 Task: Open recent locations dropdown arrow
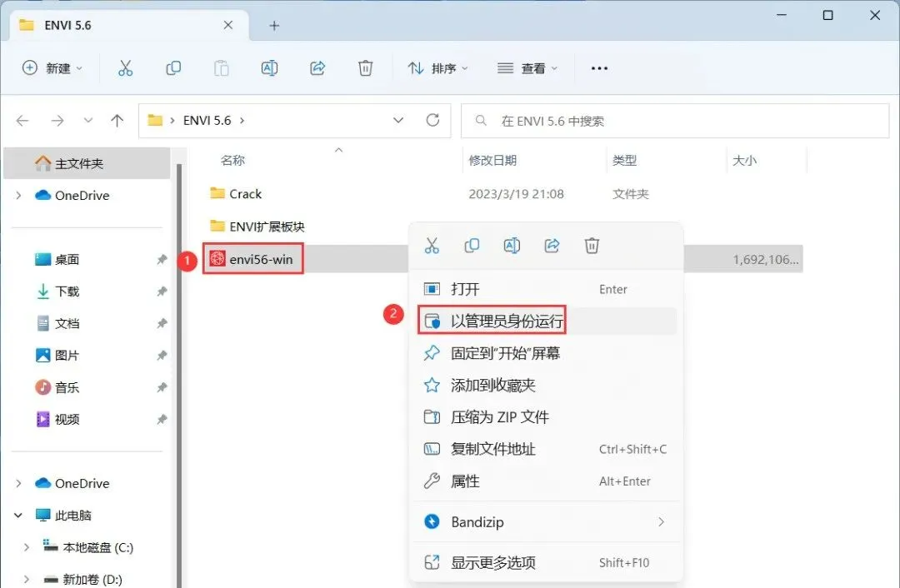point(87,121)
